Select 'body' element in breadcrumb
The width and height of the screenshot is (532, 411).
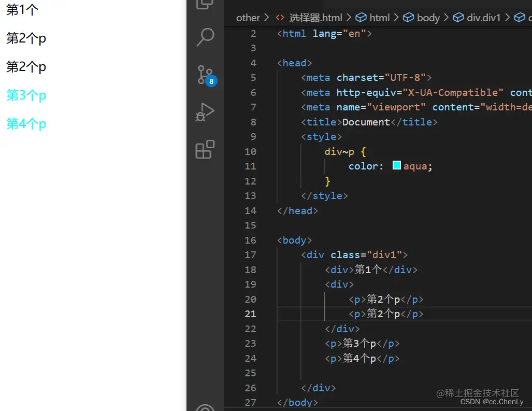[428, 18]
